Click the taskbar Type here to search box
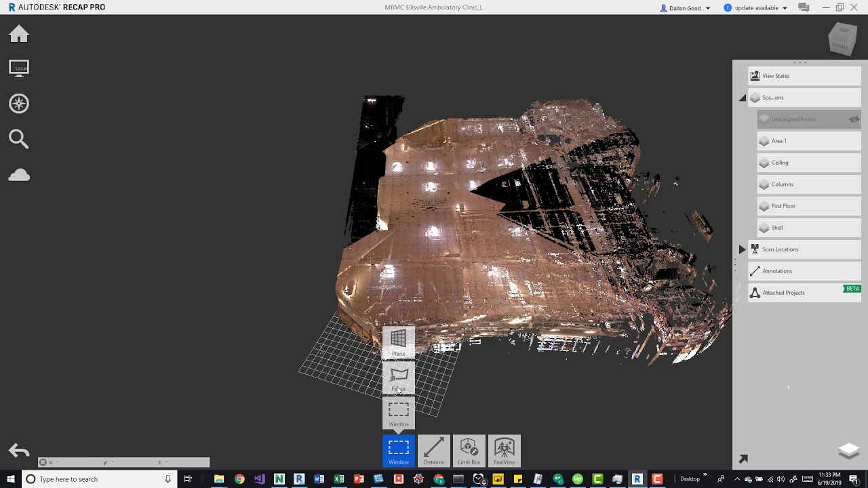The width and height of the screenshot is (868, 488). [x=99, y=479]
